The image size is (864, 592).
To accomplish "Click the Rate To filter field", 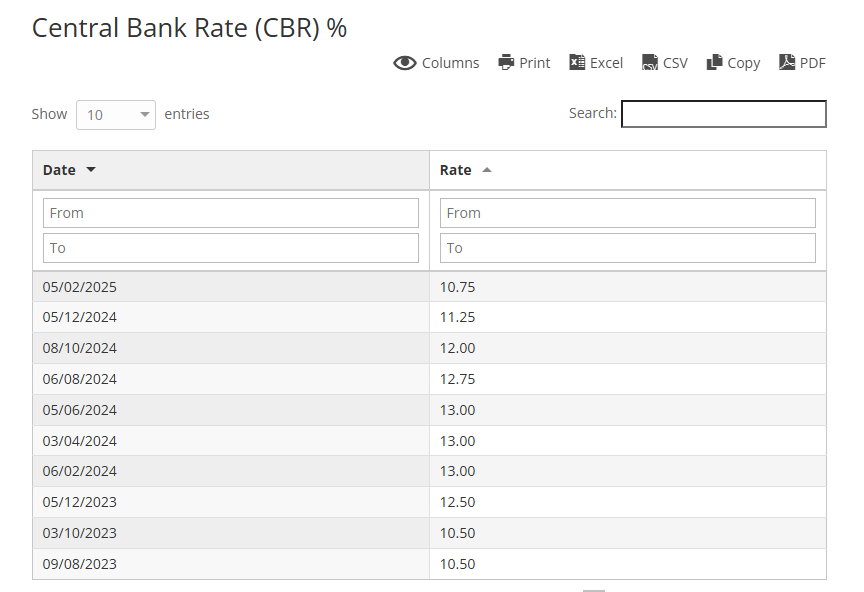I will tap(628, 248).
